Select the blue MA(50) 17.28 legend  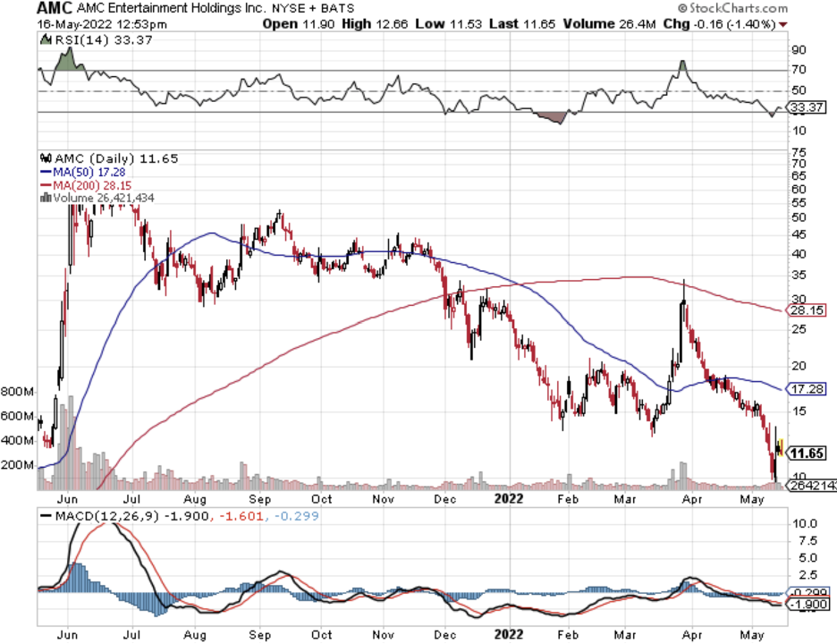(x=83, y=172)
